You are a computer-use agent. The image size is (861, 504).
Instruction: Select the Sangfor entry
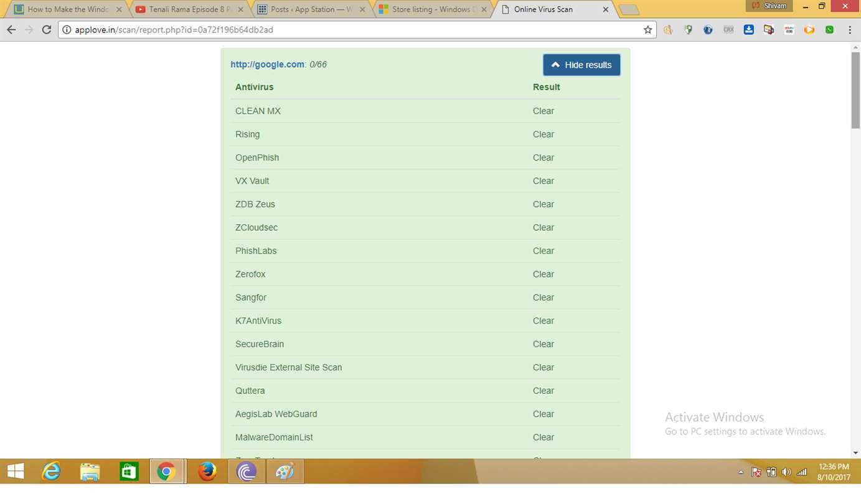[x=251, y=297]
